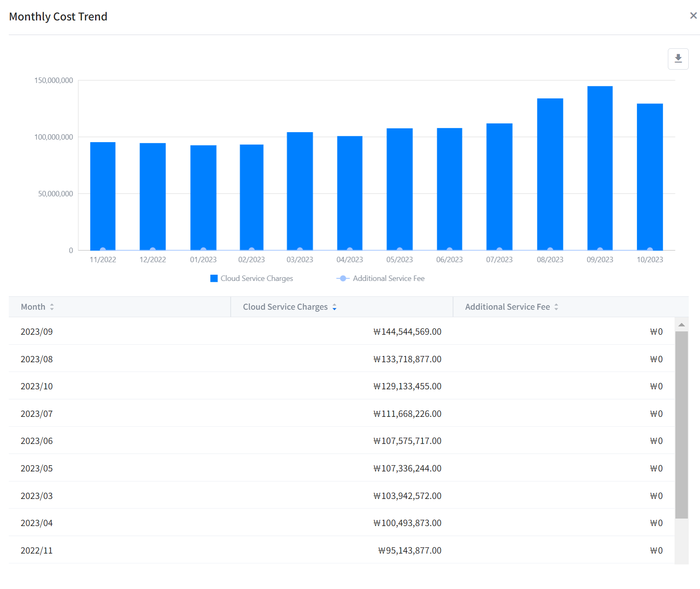Click the 09/2023 bar in chart
The width and height of the screenshot is (700, 589).
pyautogui.click(x=599, y=168)
